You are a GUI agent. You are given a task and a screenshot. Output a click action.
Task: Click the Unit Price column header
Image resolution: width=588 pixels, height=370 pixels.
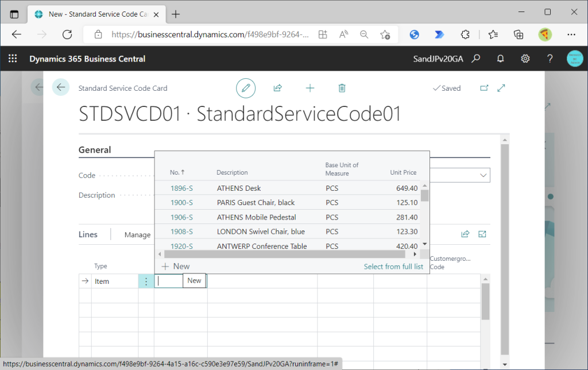(x=403, y=172)
